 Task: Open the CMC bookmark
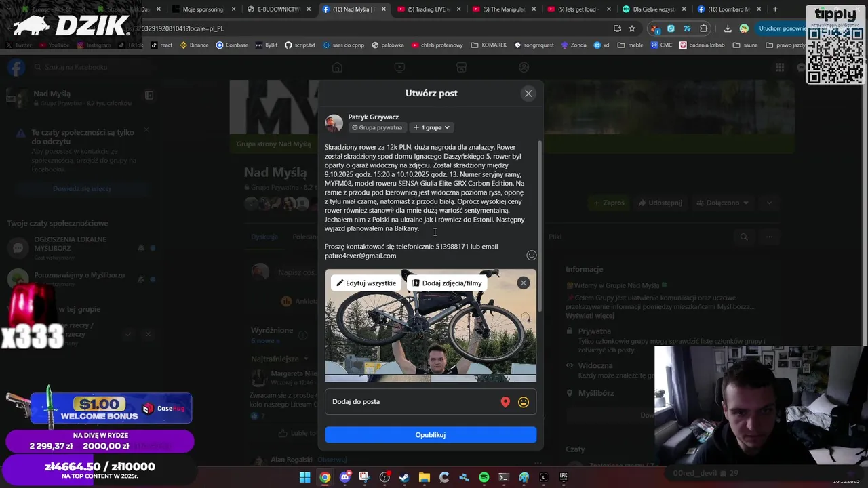pos(661,45)
